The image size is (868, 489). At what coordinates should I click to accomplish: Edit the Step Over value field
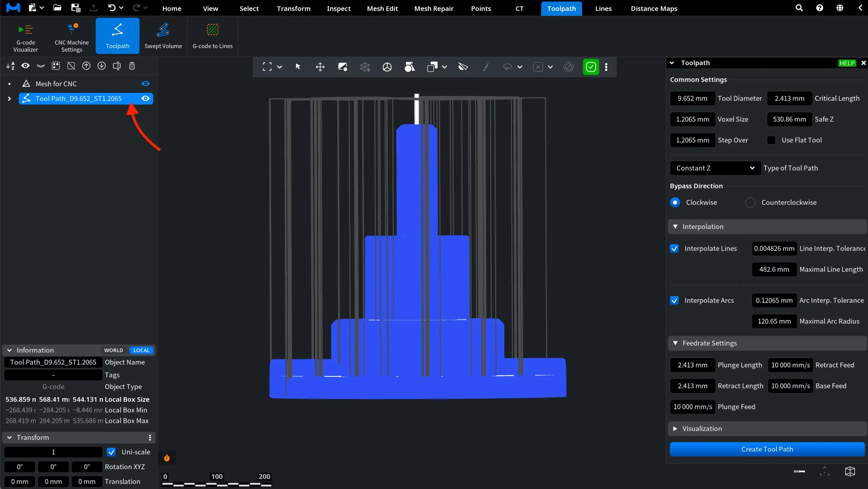pos(692,140)
